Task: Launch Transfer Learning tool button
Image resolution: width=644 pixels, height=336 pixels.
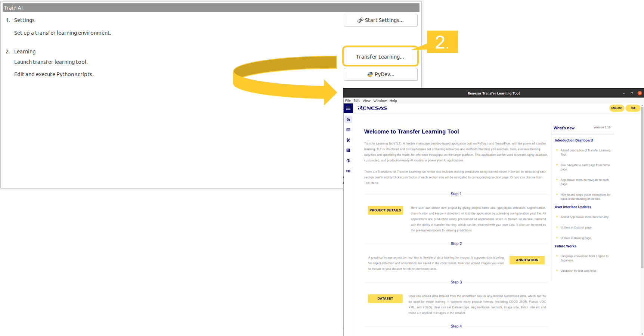Action: 380,56
